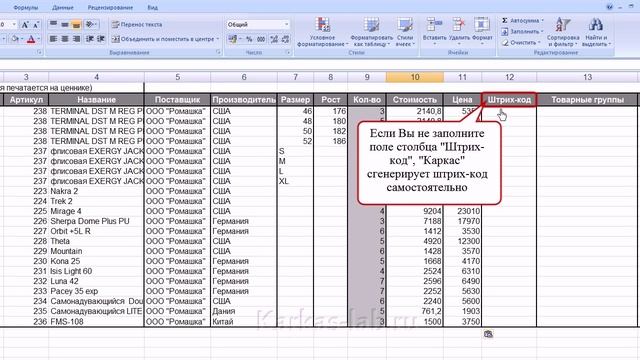640x360 pixels.
Task: Apply the red font color A icon
Action: point(31,39)
